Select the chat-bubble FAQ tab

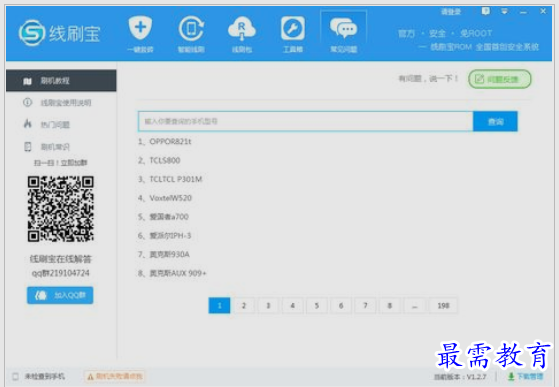click(344, 34)
